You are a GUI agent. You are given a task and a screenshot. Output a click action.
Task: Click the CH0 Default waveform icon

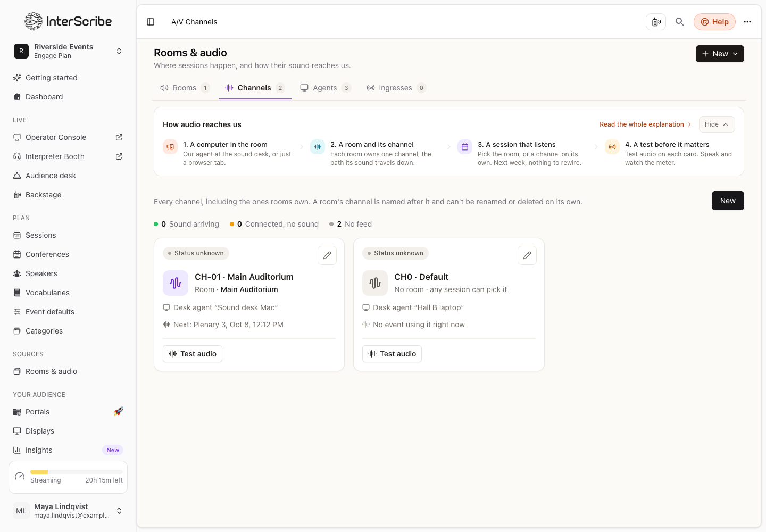(x=375, y=283)
